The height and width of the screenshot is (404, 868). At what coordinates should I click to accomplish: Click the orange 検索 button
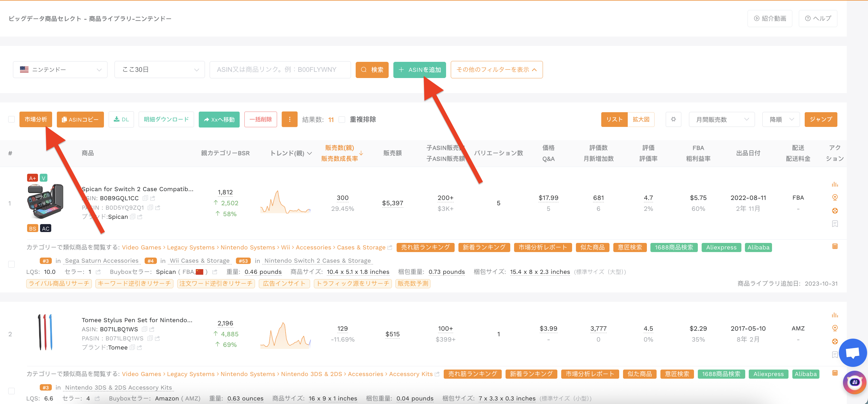point(372,69)
